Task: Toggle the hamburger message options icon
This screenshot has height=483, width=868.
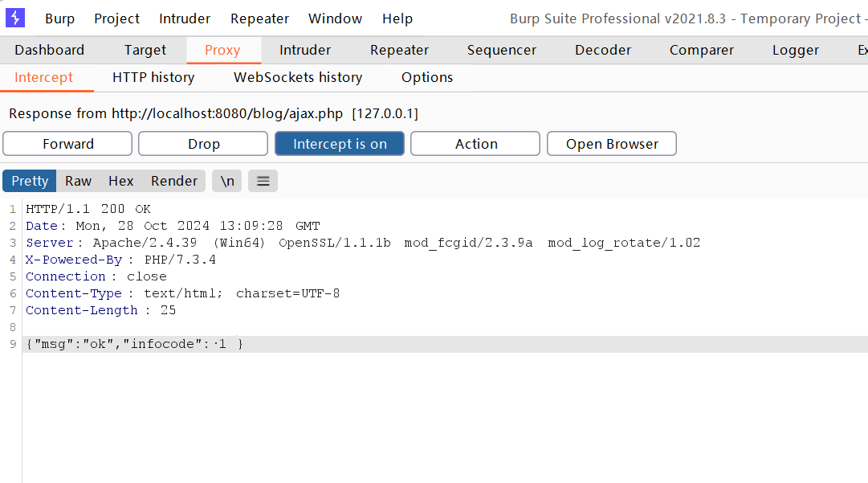Action: click(x=263, y=181)
